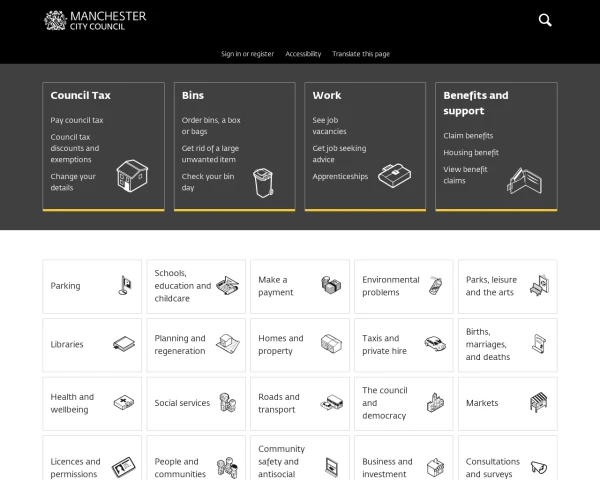
Task: Click the Manchester City Council logo
Action: (95, 20)
